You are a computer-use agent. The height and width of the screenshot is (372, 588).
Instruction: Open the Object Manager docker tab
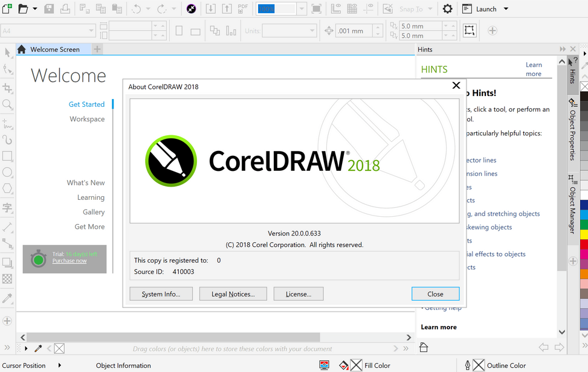click(x=572, y=204)
